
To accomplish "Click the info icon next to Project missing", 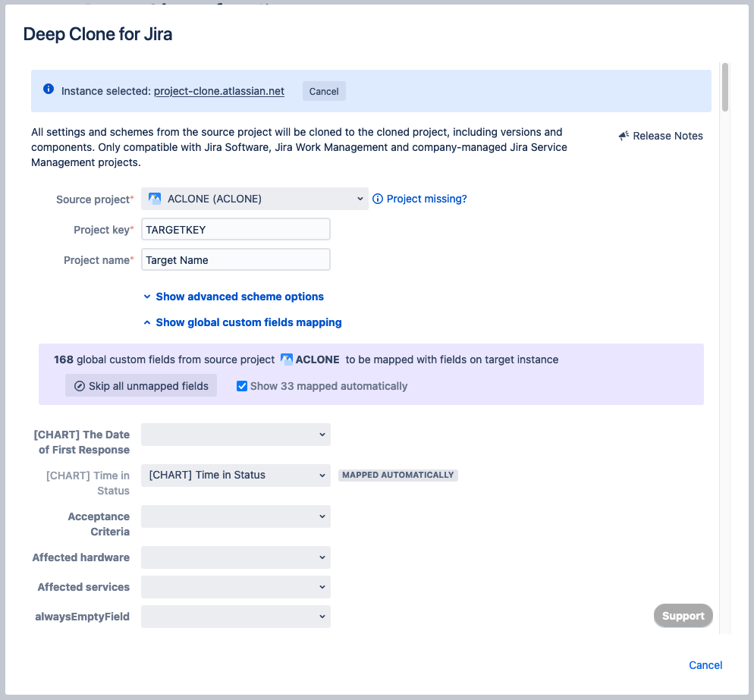I will click(378, 198).
